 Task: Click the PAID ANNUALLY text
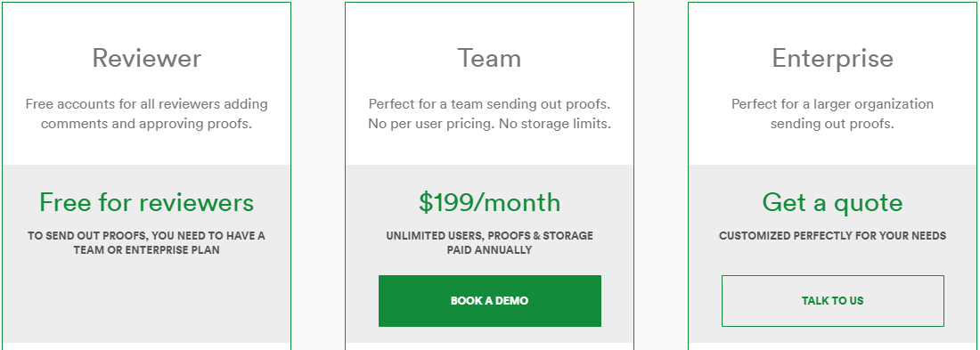point(489,250)
